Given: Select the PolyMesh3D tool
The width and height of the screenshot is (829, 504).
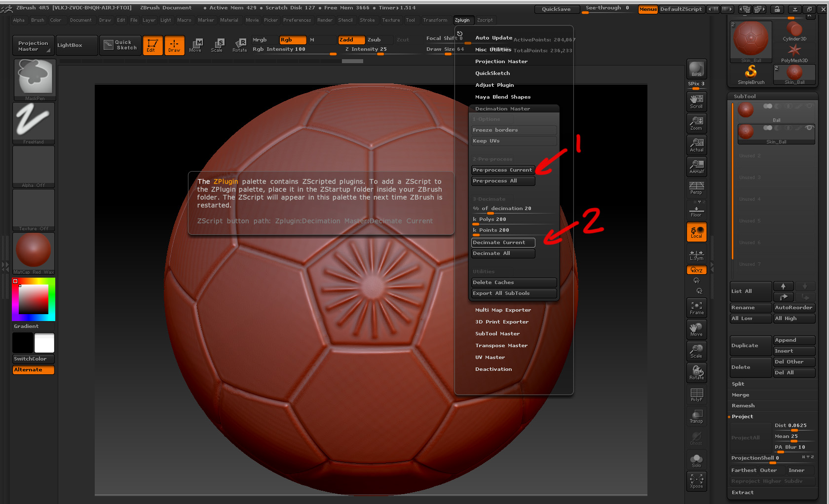Looking at the screenshot, I should pos(794,53).
